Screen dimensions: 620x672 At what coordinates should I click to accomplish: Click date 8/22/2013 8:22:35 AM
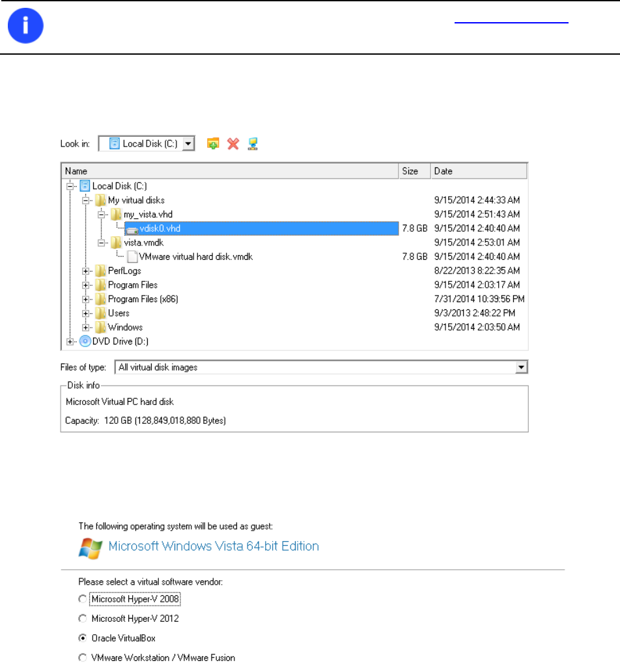[x=477, y=271]
